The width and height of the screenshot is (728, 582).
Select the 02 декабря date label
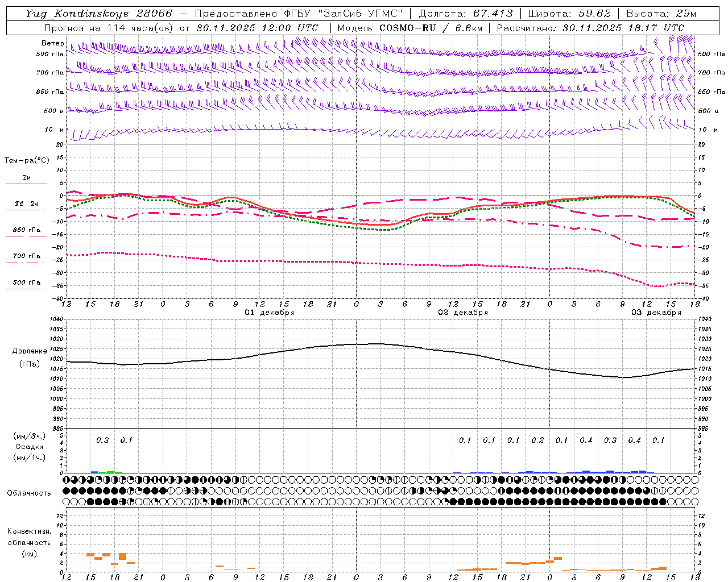click(463, 313)
